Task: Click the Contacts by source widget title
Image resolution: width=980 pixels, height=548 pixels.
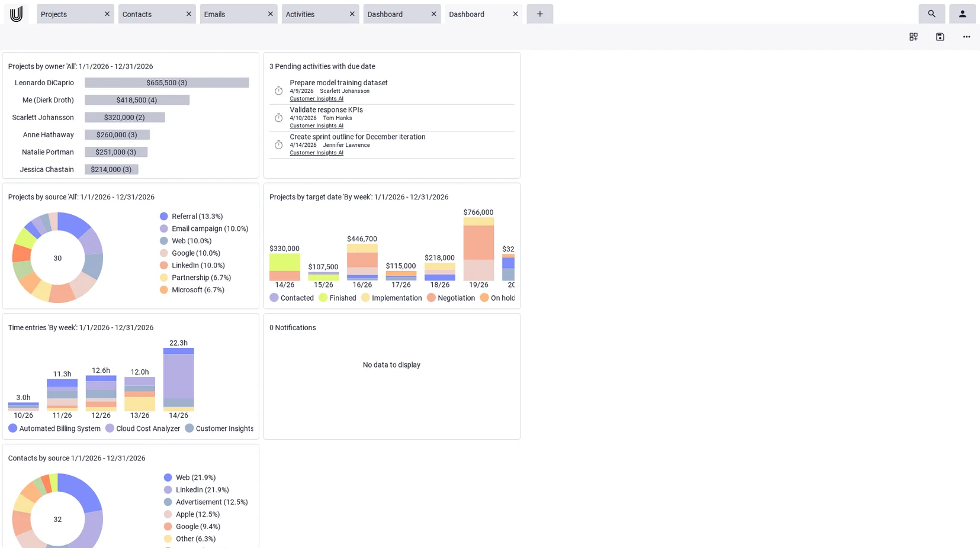Action: click(77, 458)
